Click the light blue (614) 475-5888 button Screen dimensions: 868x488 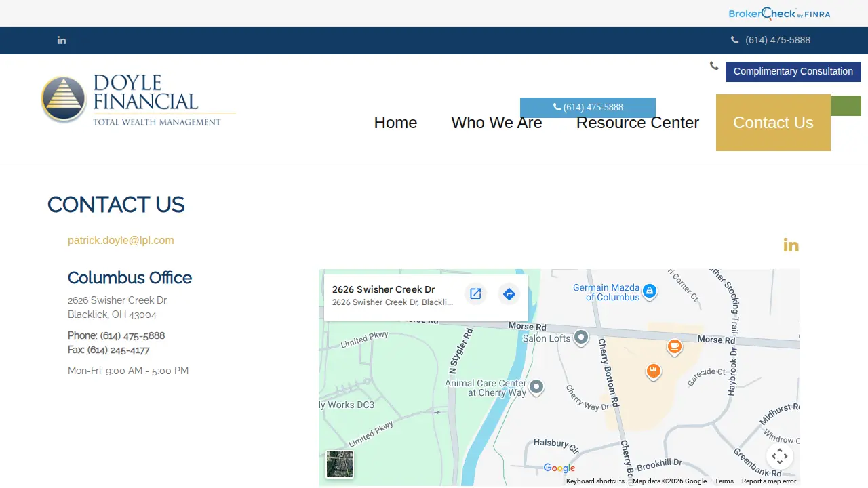click(x=588, y=107)
